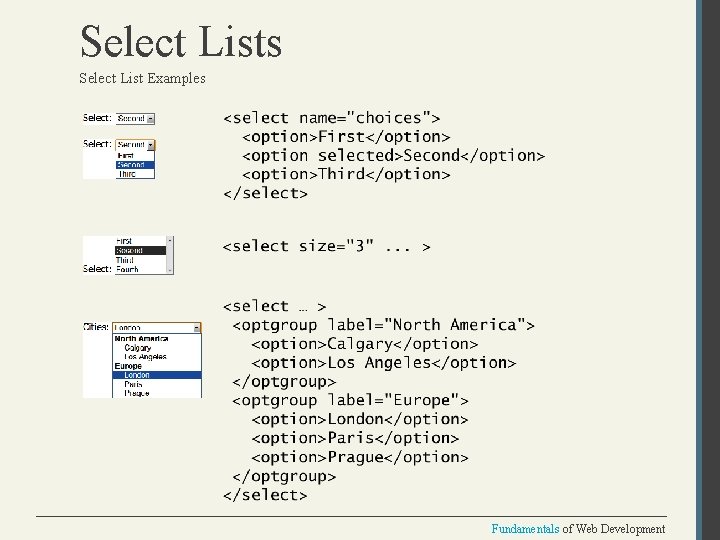Click the Select List Examples subtitle

click(142, 78)
